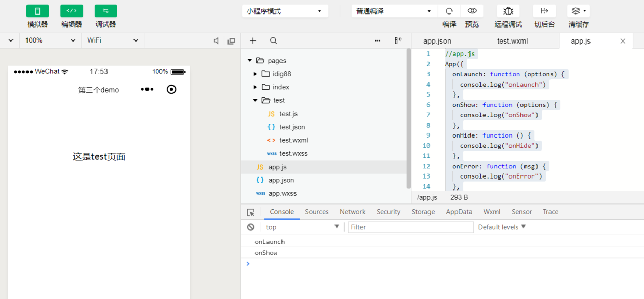Open the Sensor tab
644x299 pixels.
click(x=521, y=212)
